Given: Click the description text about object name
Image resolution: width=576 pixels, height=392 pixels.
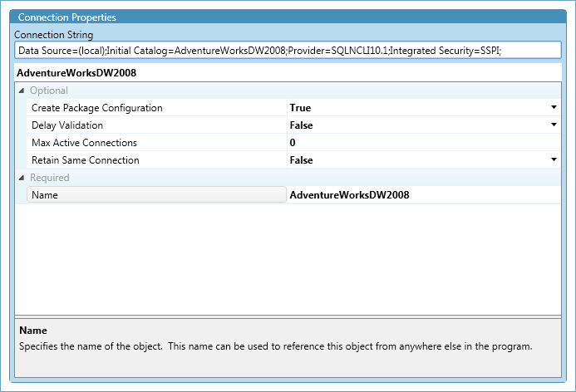Looking at the screenshot, I should (275, 346).
